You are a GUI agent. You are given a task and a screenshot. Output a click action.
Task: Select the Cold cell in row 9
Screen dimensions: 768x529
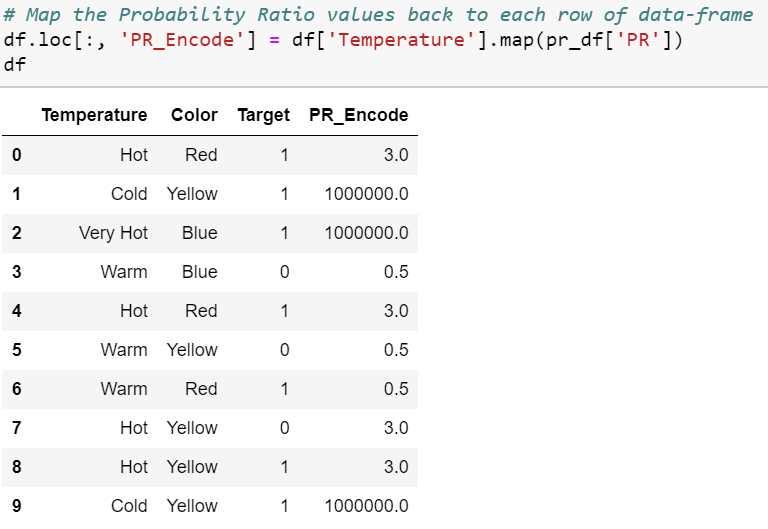pos(129,506)
